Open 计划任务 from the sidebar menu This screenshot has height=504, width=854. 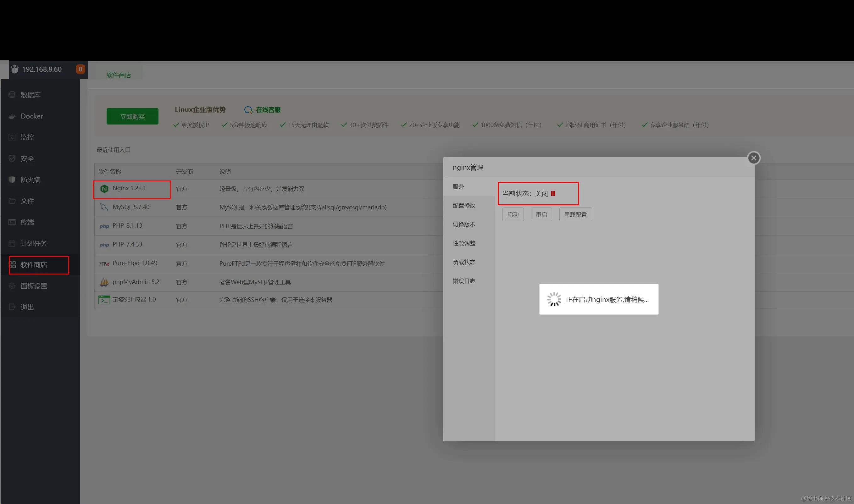coord(34,243)
